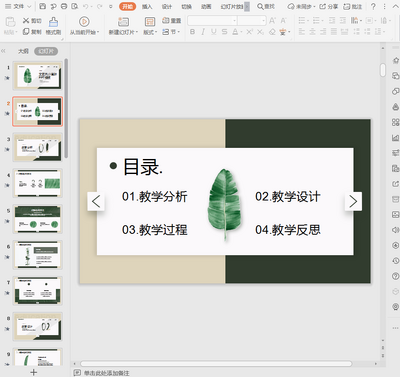Click the save icon in quick access bar
This screenshot has height=377, width=400.
[42, 6]
